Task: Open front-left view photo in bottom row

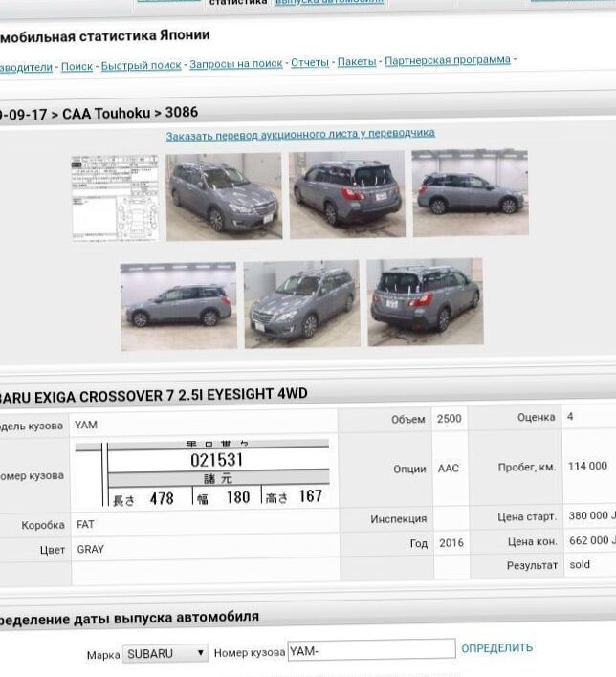Action: click(301, 303)
